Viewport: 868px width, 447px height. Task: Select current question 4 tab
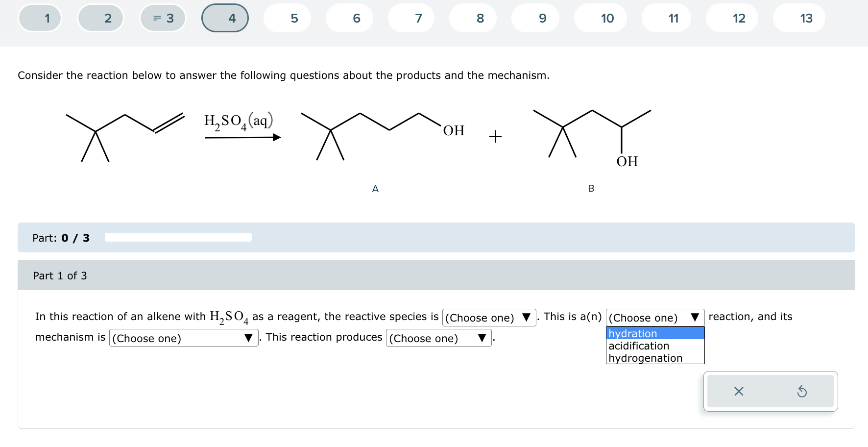tap(225, 18)
